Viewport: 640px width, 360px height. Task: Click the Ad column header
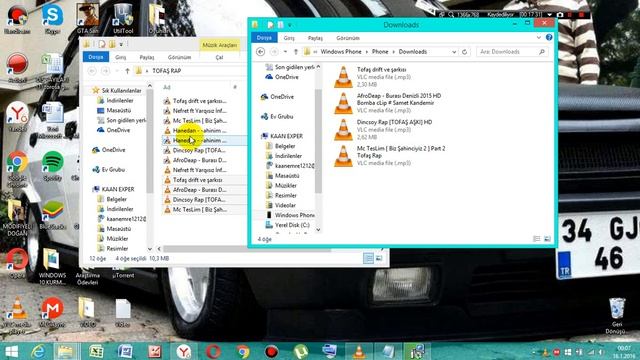coord(167,87)
